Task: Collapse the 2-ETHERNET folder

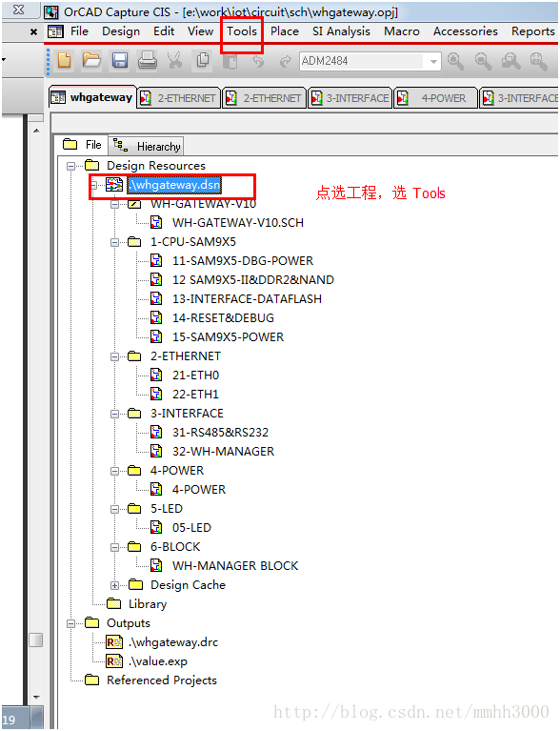Action: click(x=114, y=356)
